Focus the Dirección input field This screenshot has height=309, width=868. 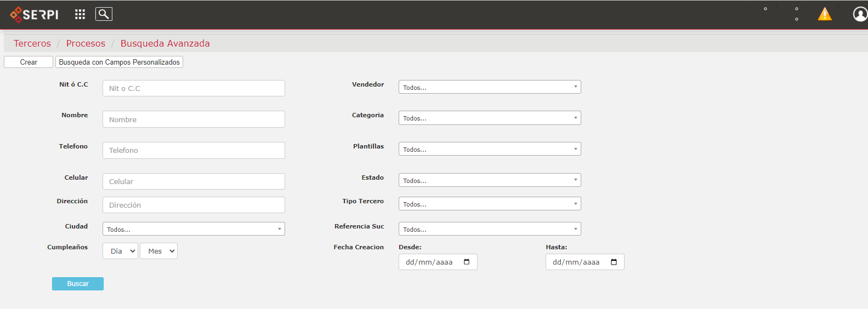(x=194, y=205)
